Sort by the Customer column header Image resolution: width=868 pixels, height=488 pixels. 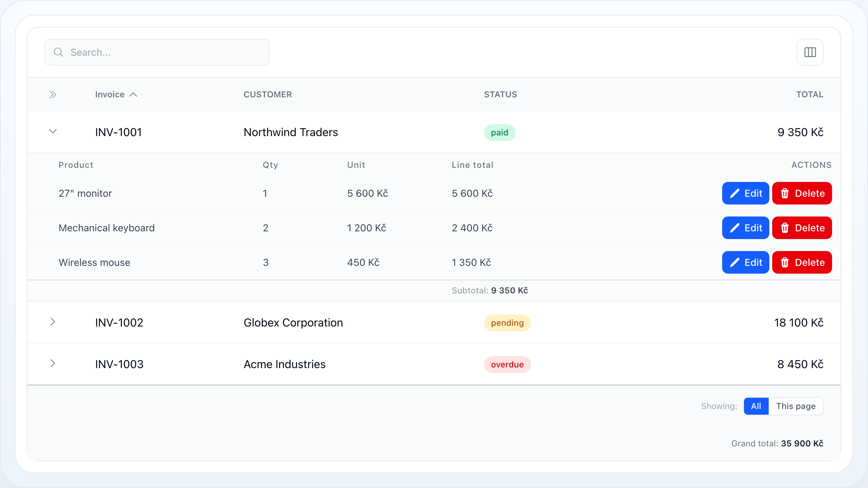pos(268,94)
